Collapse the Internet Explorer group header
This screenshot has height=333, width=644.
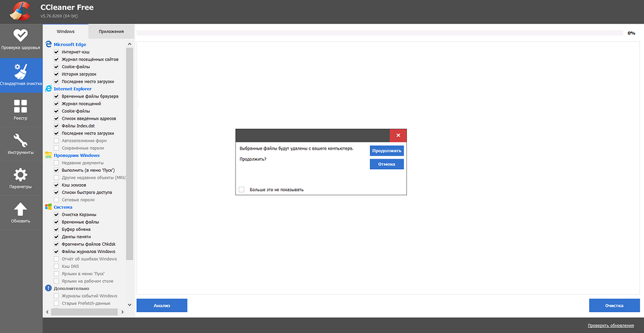72,88
